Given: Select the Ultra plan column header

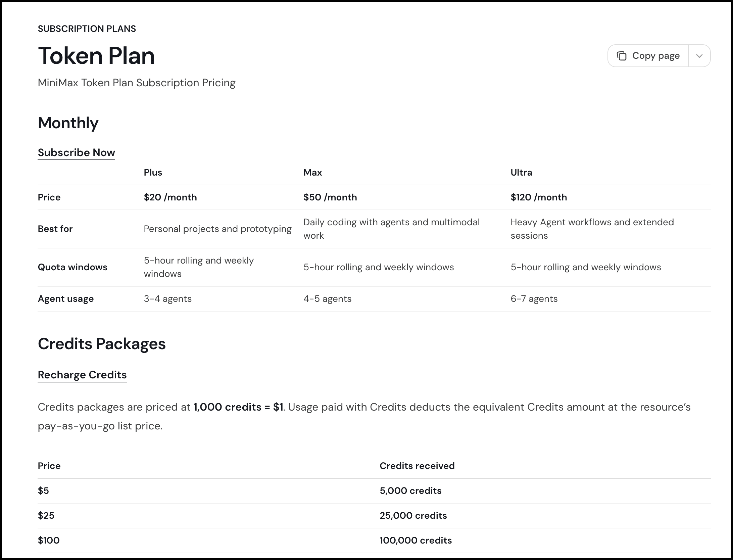Looking at the screenshot, I should coord(522,173).
